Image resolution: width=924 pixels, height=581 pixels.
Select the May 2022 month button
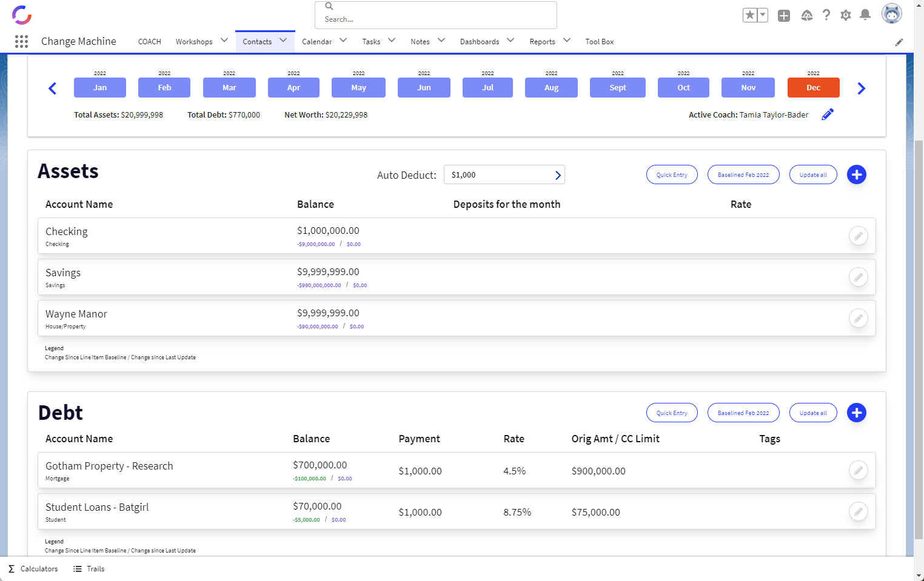click(x=358, y=88)
